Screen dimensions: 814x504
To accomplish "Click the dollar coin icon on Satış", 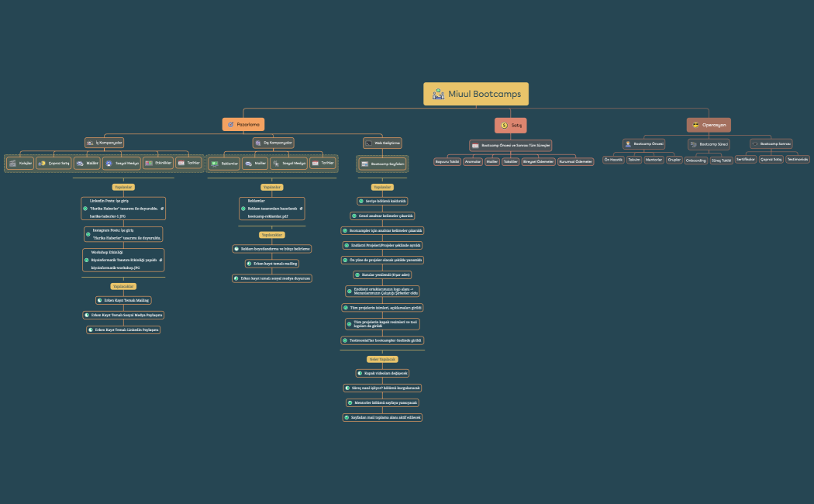I will coord(504,125).
